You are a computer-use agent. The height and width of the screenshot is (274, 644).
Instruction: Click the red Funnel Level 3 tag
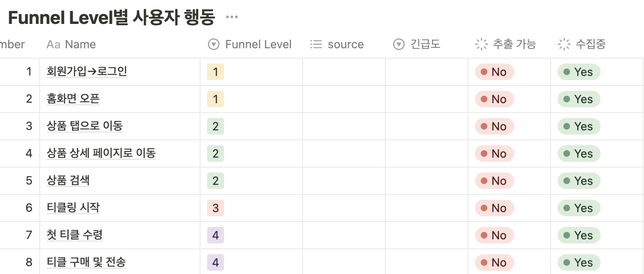click(215, 208)
